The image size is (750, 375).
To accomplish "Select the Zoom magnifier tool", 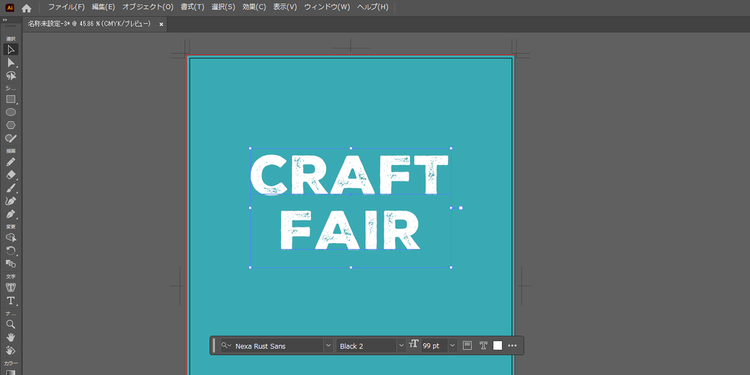I will tap(11, 324).
